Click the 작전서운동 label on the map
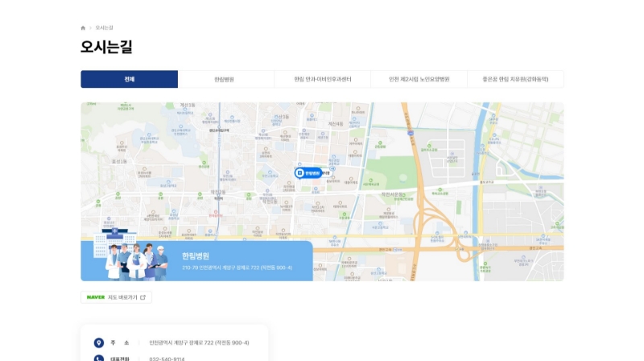 [393, 194]
